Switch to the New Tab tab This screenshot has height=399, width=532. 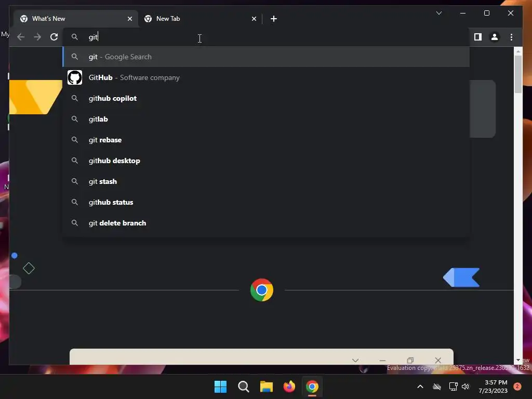[200, 19]
